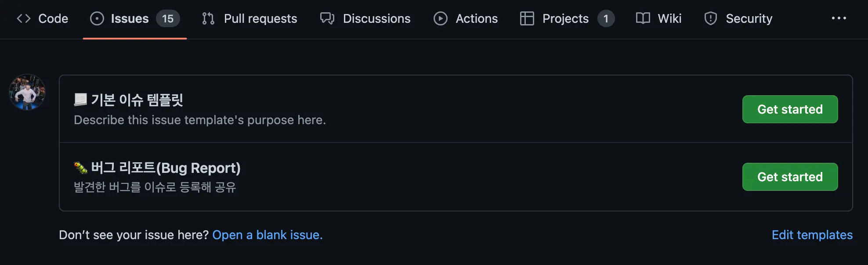The height and width of the screenshot is (265, 868).
Task: Expand the three-dot overflow menu
Action: click(839, 18)
